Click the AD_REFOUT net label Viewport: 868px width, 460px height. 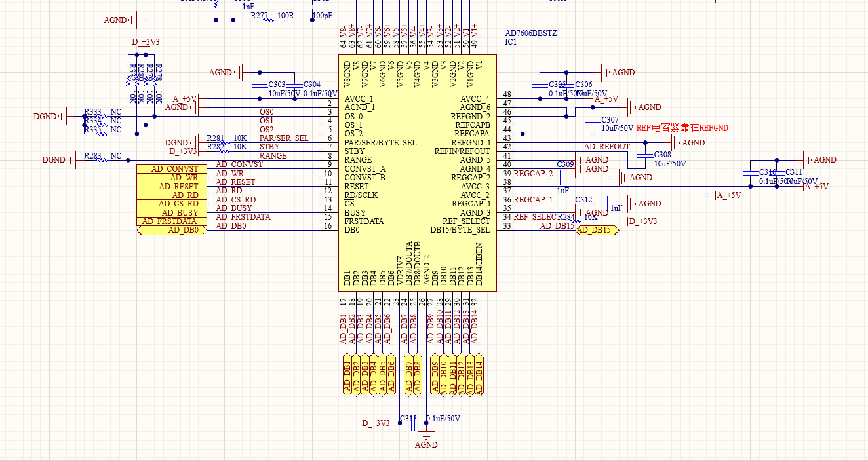tap(607, 147)
